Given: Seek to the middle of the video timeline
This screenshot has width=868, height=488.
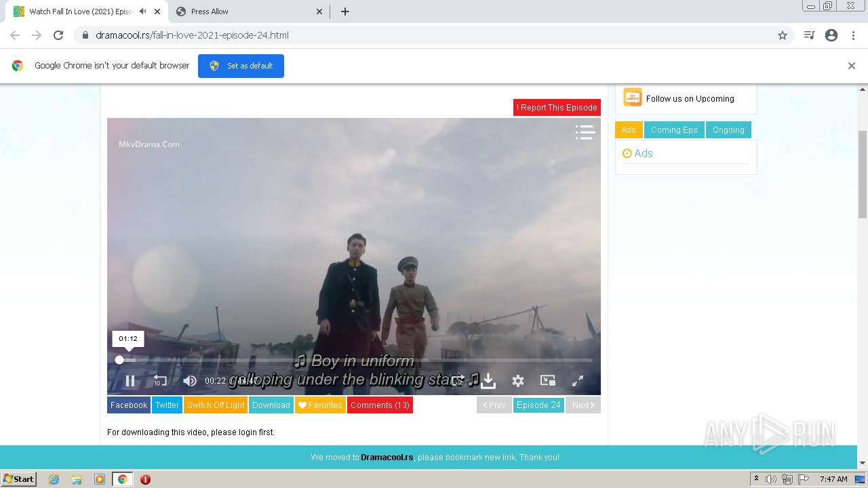Looking at the screenshot, I should [354, 360].
